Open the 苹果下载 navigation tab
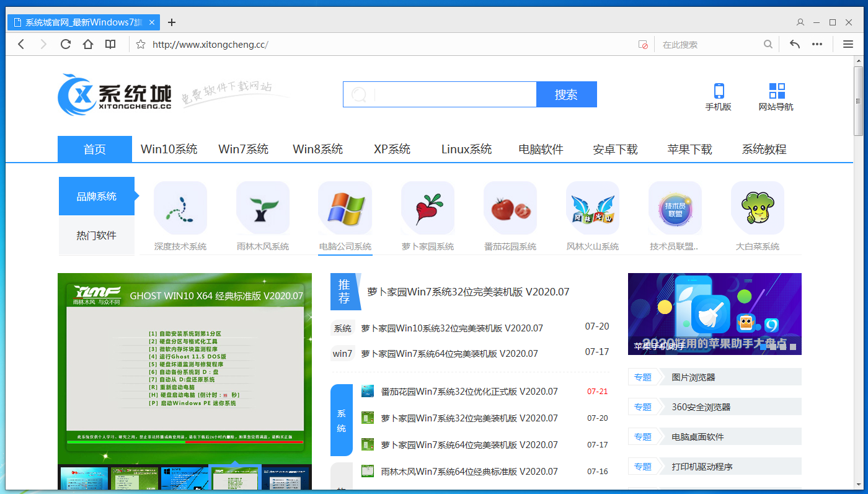868x494 pixels. [x=690, y=149]
